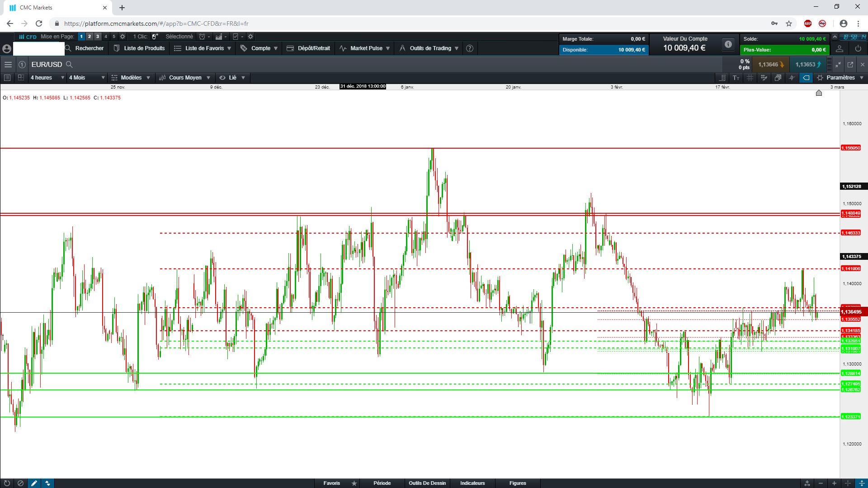Toggle the crosshair grid display icon
Viewport: 868px width, 488px height.
[750, 78]
